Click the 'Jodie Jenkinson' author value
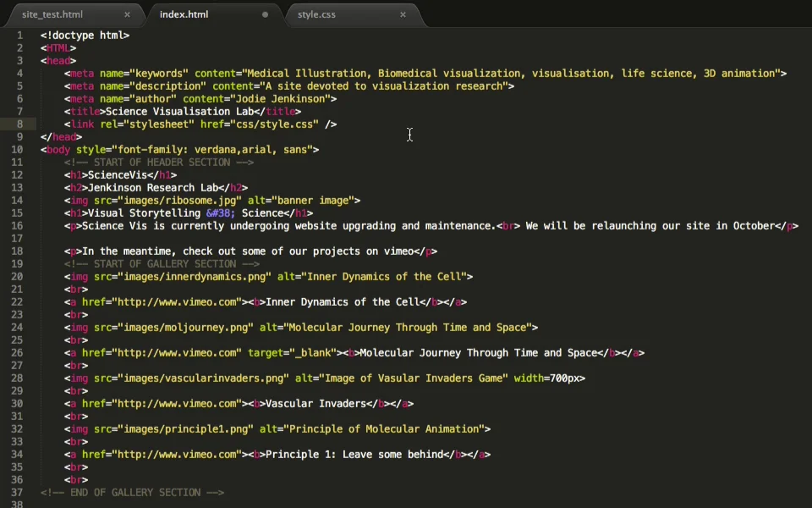 pos(280,98)
